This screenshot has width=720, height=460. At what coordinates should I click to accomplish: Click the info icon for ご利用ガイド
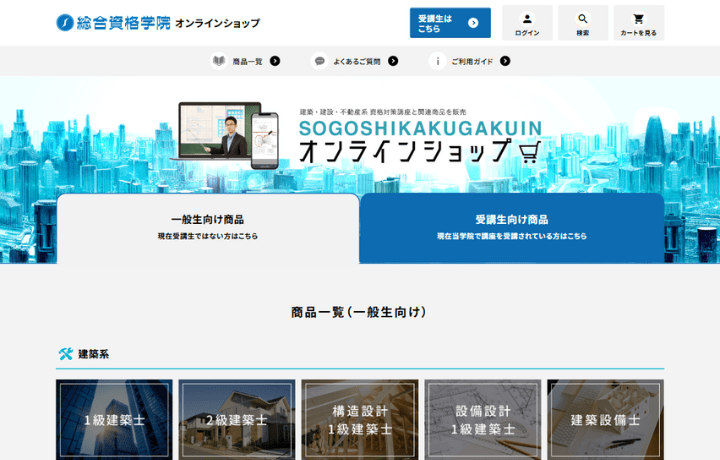point(437,61)
